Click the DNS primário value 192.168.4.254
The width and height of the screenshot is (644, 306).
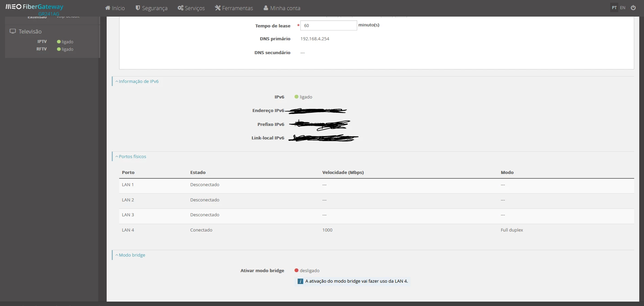pyautogui.click(x=315, y=39)
